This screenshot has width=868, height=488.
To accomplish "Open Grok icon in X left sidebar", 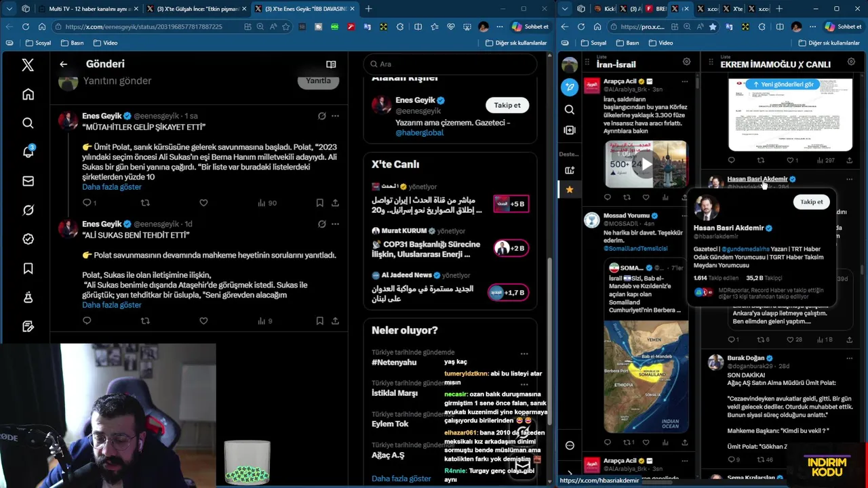I will point(28,210).
